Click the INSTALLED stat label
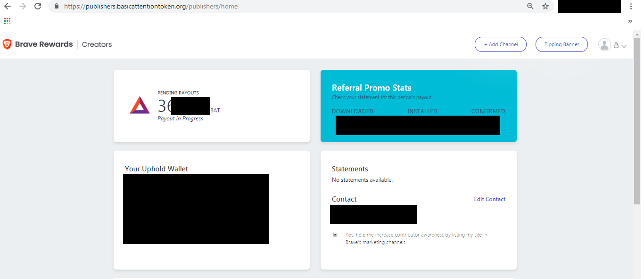This screenshot has width=644, height=279. [x=422, y=111]
